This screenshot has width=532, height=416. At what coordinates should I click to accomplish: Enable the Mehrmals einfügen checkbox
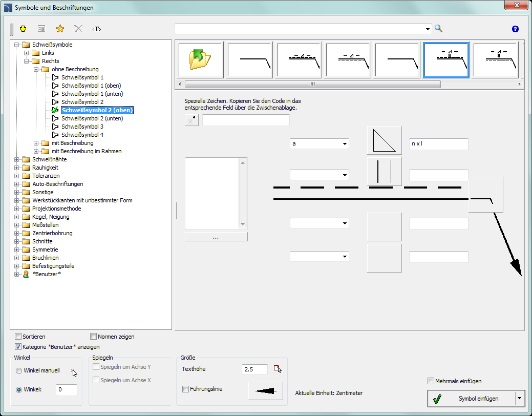click(431, 381)
